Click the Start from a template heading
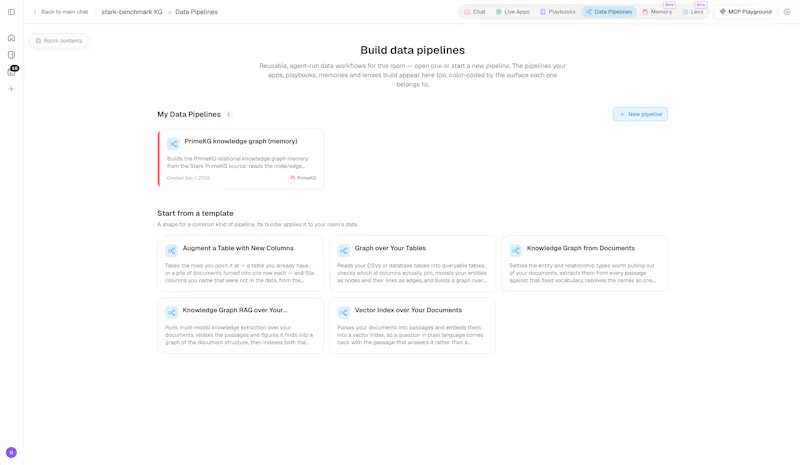This screenshot has height=465, width=800. (195, 213)
